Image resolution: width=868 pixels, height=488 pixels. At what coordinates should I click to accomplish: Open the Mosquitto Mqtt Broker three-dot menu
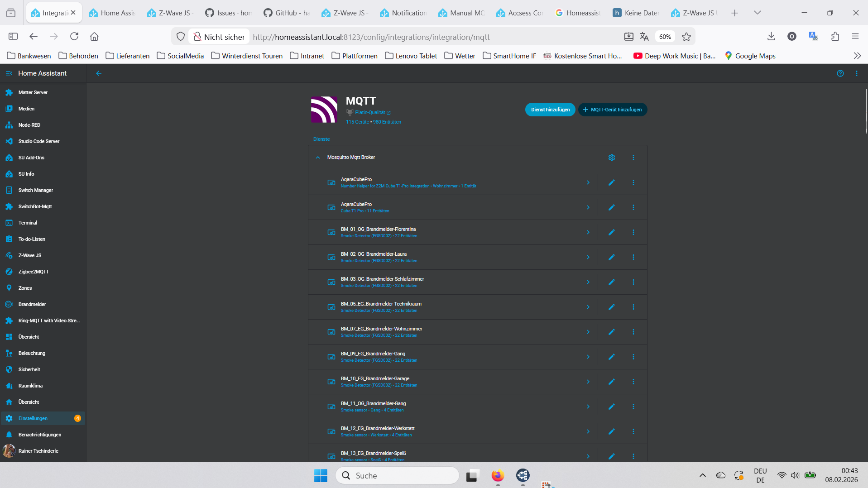click(633, 158)
